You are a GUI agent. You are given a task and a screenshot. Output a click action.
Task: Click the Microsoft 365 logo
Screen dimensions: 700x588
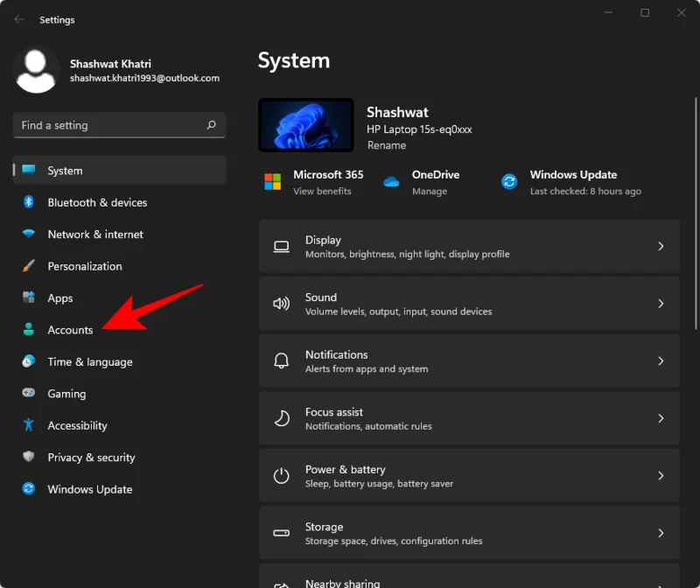(x=271, y=179)
